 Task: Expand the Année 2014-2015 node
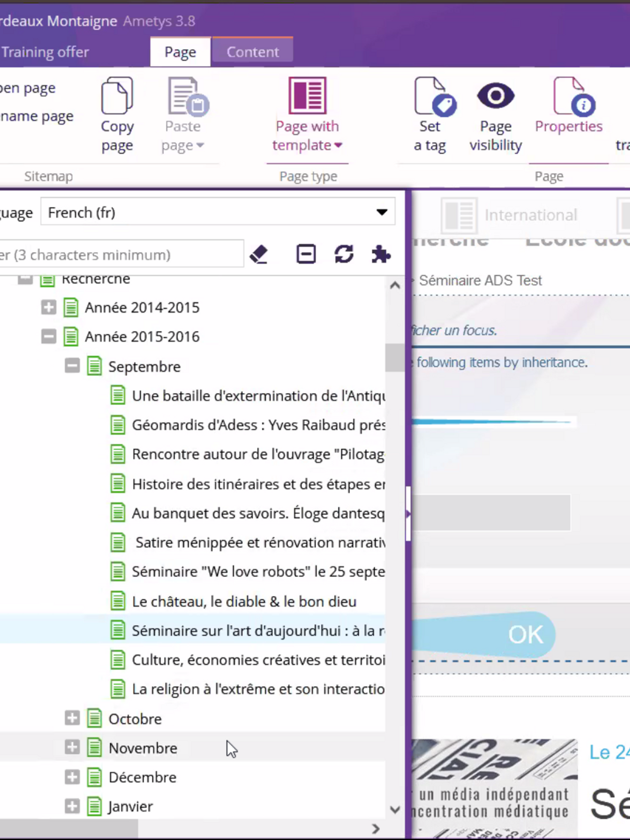49,307
